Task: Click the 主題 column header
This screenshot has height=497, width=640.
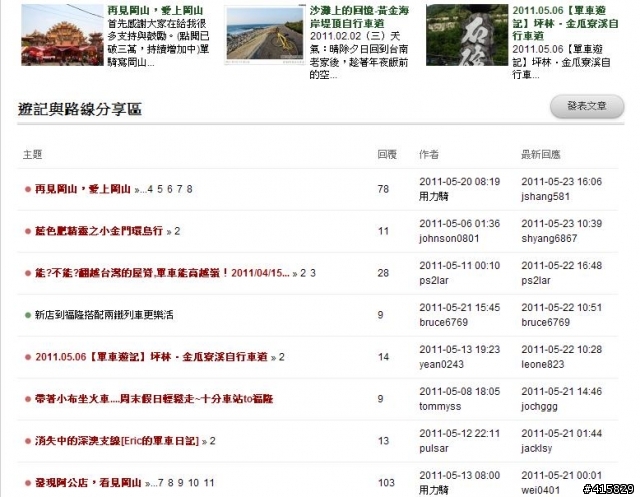Action: (33, 155)
